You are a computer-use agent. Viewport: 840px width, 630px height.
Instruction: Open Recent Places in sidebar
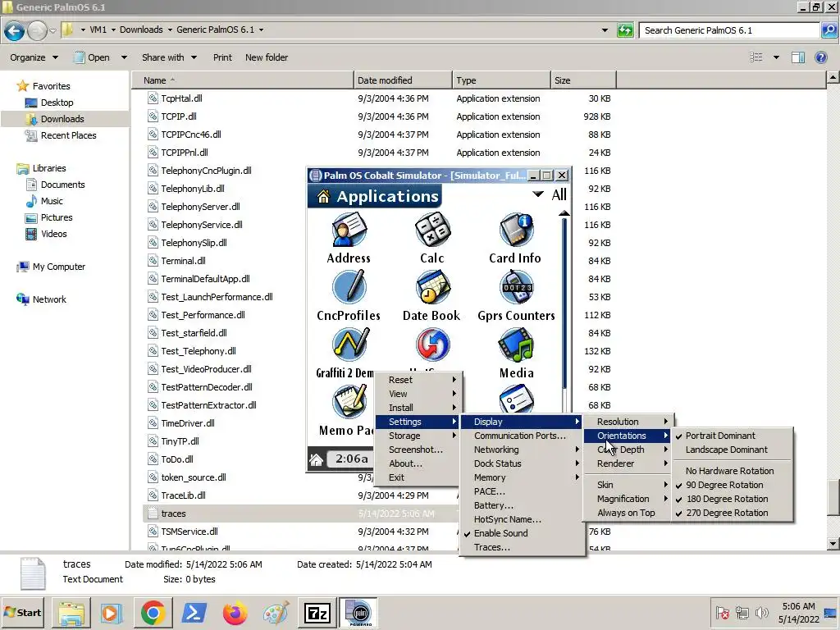coord(69,135)
